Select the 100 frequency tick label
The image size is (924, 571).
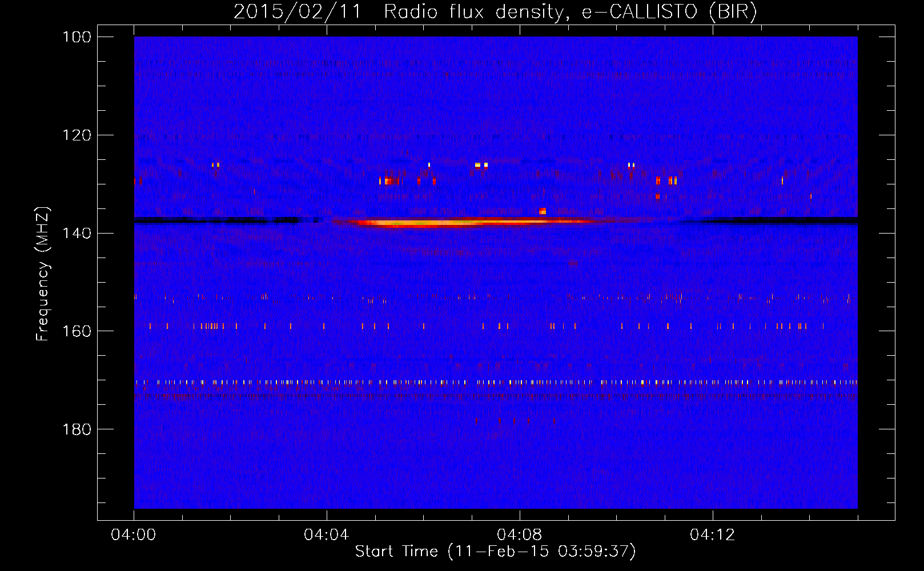click(x=77, y=37)
